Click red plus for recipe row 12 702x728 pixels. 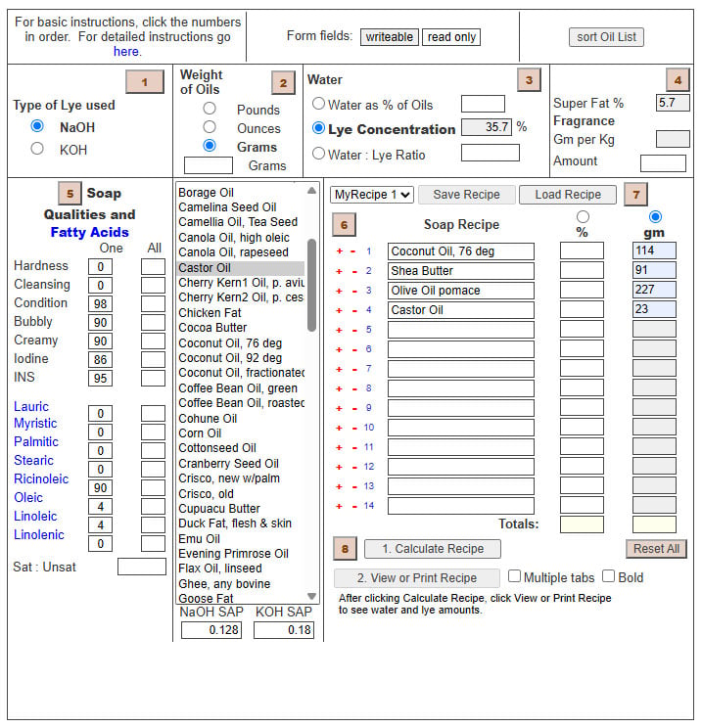click(339, 467)
